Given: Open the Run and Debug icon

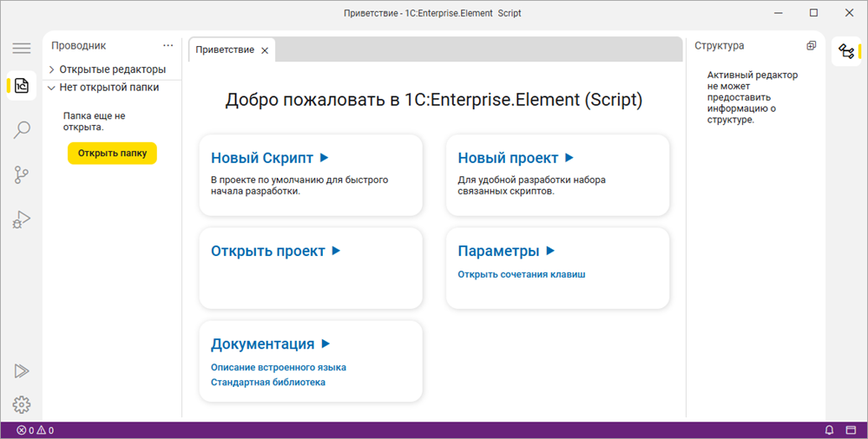Looking at the screenshot, I should (x=22, y=220).
